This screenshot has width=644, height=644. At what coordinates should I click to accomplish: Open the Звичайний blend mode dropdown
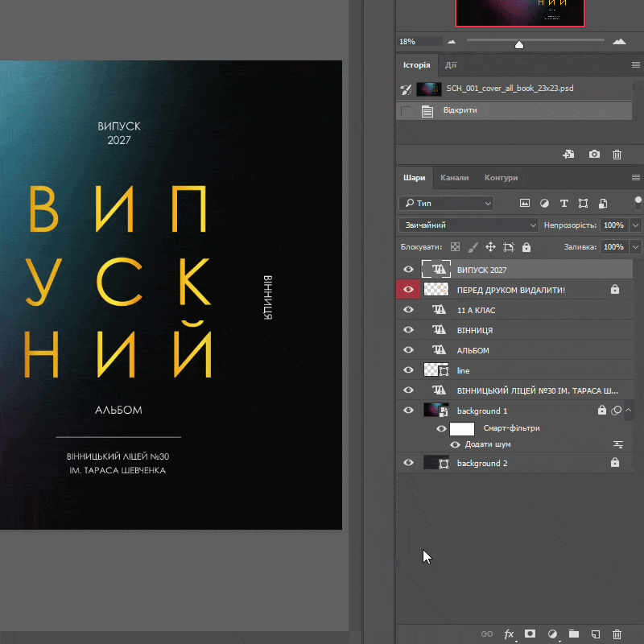[469, 225]
